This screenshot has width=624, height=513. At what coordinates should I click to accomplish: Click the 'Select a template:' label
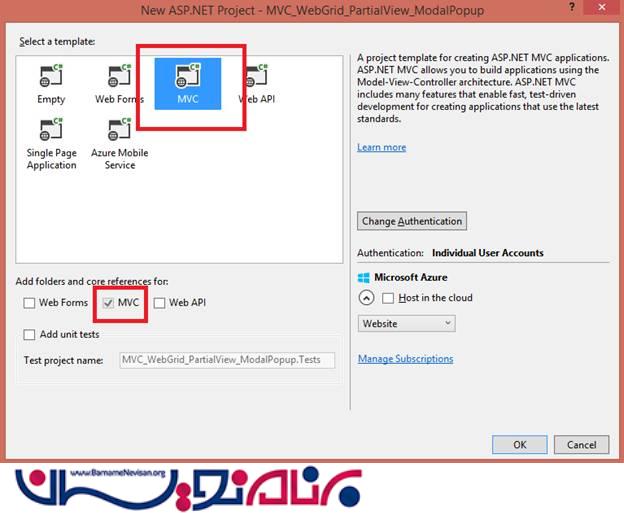(57, 42)
